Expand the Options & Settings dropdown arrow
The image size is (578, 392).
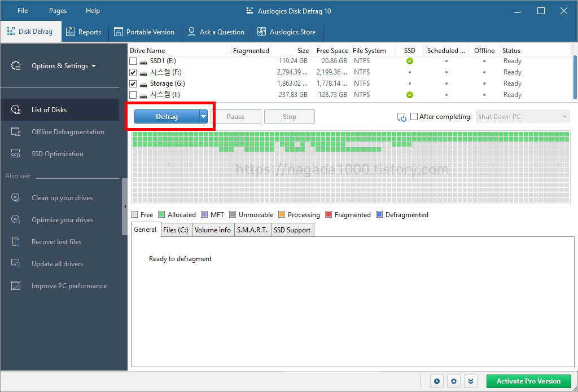click(x=94, y=67)
